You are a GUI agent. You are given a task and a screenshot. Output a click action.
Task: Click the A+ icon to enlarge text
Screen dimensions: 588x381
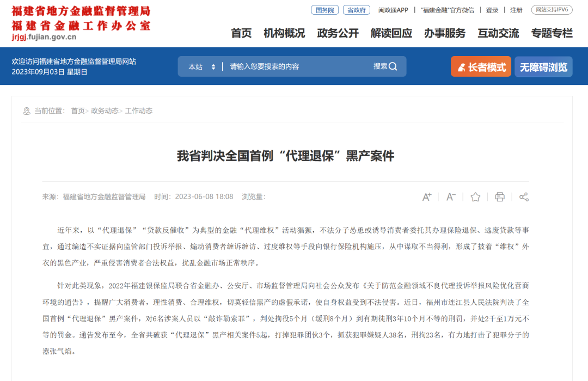(x=427, y=197)
